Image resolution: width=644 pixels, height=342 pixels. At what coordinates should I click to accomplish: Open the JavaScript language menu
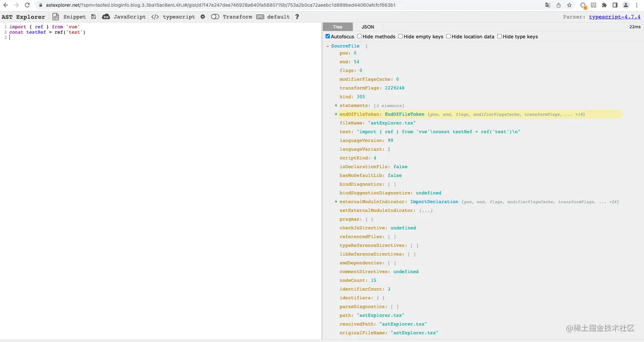click(x=124, y=17)
